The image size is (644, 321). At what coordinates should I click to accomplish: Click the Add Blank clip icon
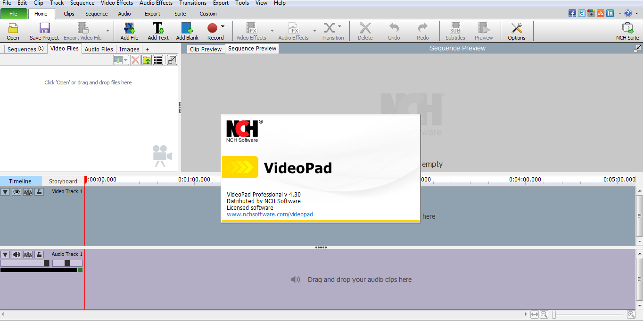coord(187,28)
